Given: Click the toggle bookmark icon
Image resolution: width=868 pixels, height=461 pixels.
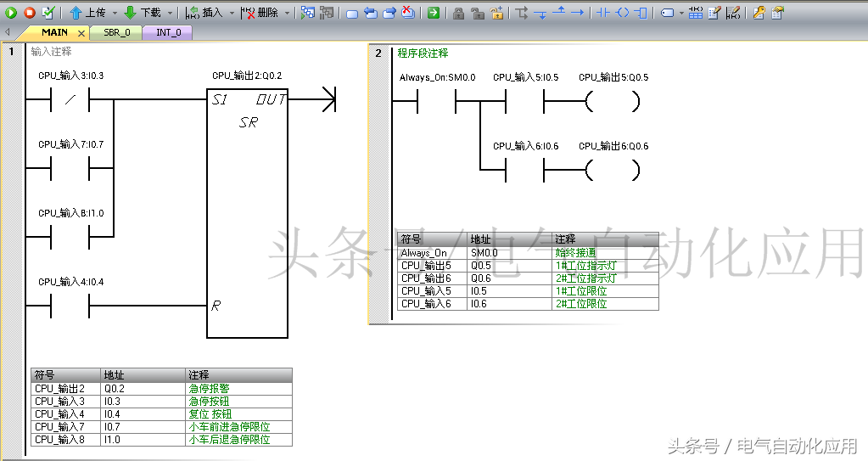Looking at the screenshot, I should (x=352, y=13).
